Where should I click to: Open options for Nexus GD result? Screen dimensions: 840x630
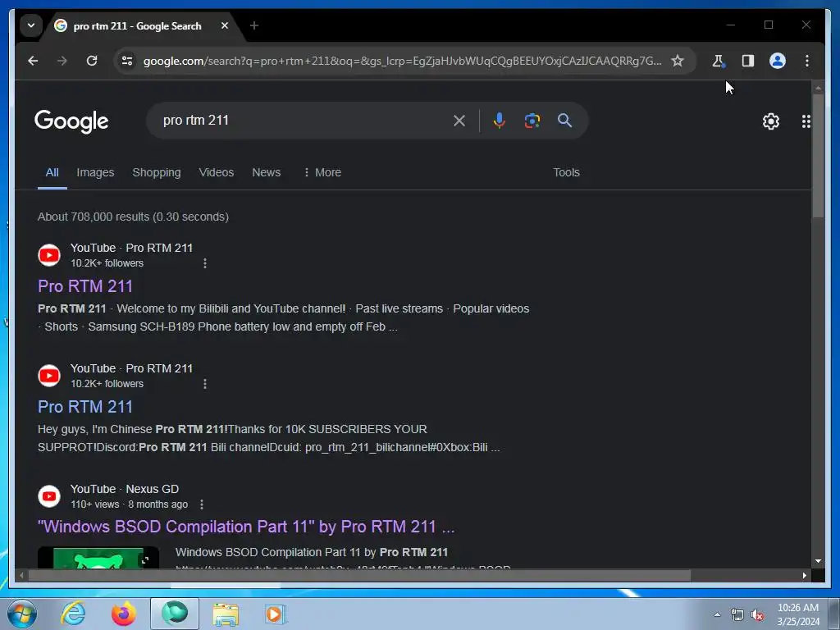[x=202, y=504]
